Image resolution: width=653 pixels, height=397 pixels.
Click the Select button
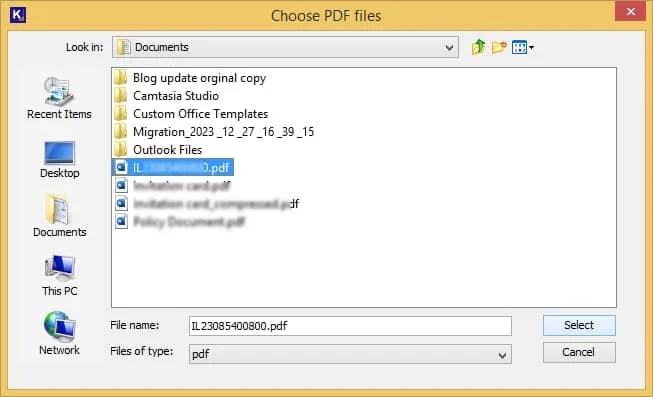579,325
